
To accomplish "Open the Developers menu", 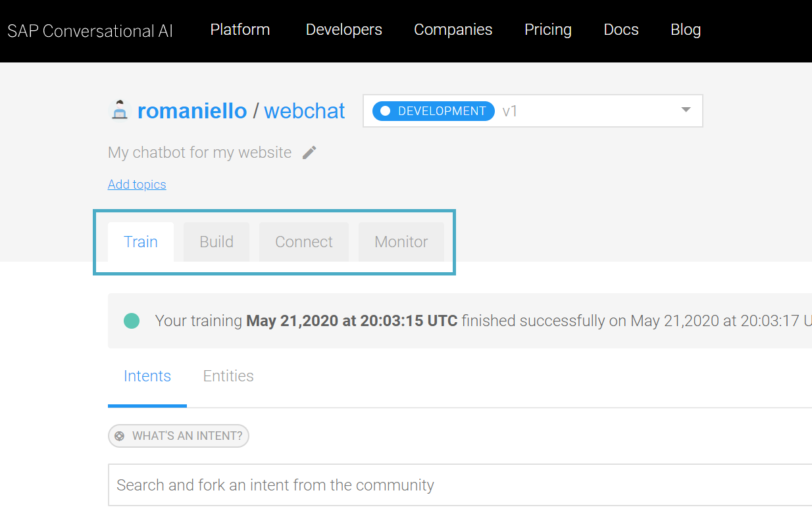I will tap(344, 30).
